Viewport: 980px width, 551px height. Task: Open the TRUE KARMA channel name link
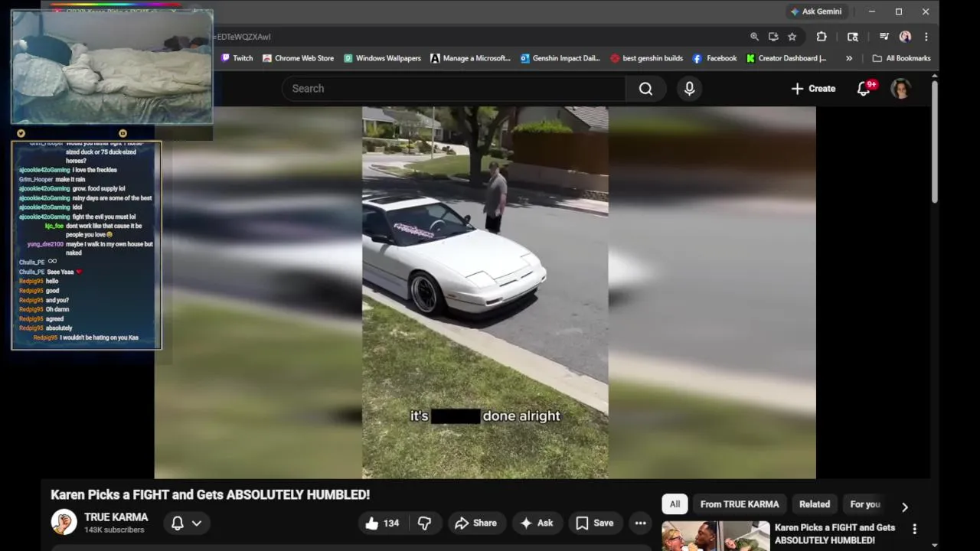click(x=116, y=517)
